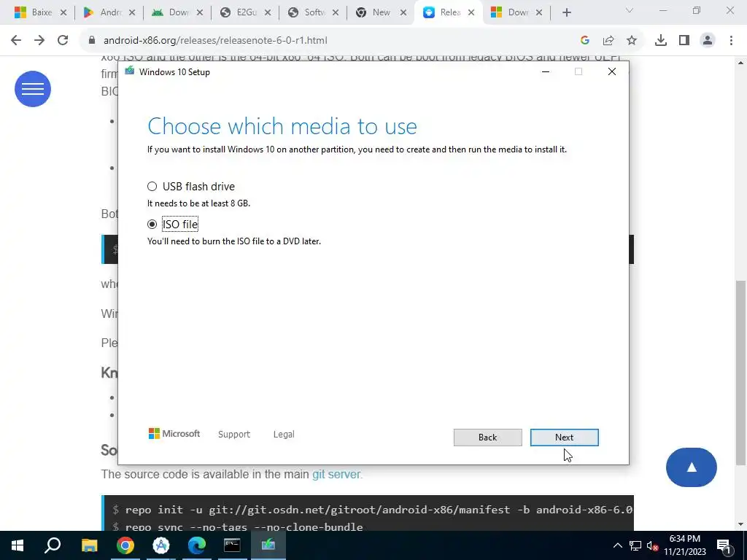
Task: Open the Chrome profile avatar
Action: click(708, 41)
